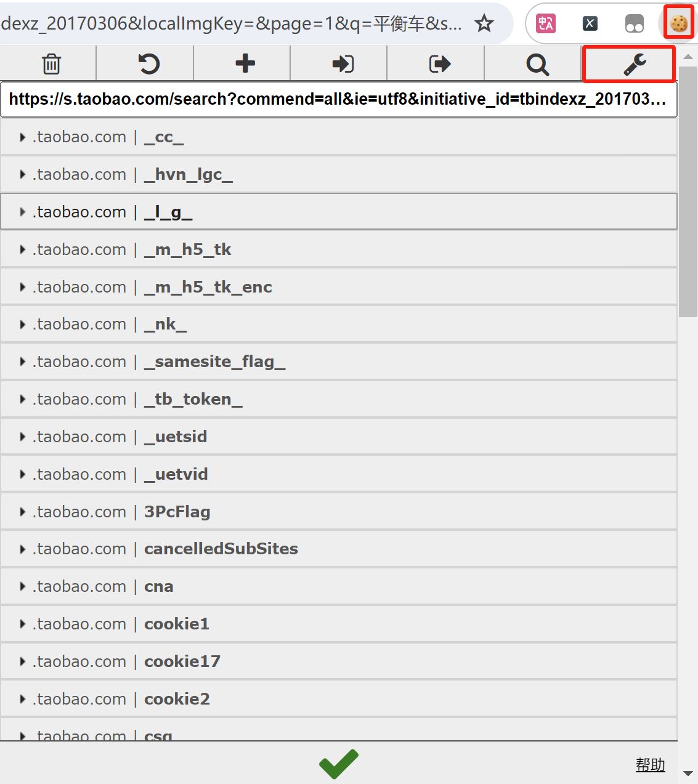Expand the cna cookie row

339,586
